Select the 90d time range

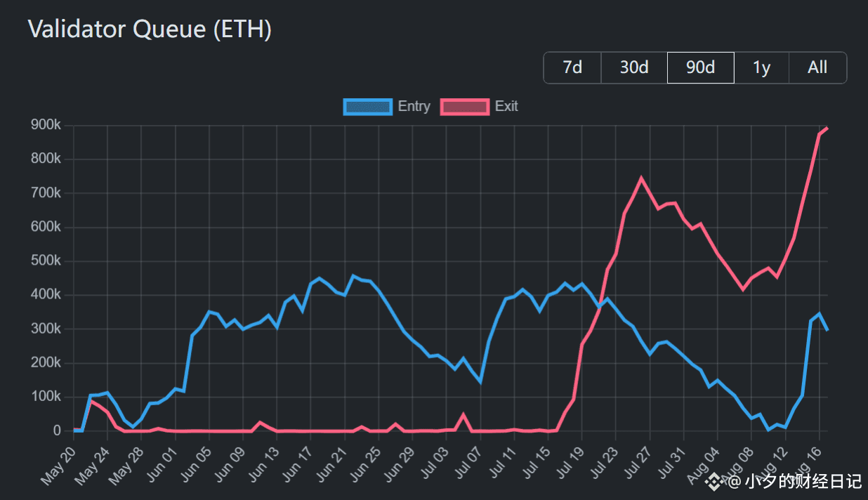701,67
